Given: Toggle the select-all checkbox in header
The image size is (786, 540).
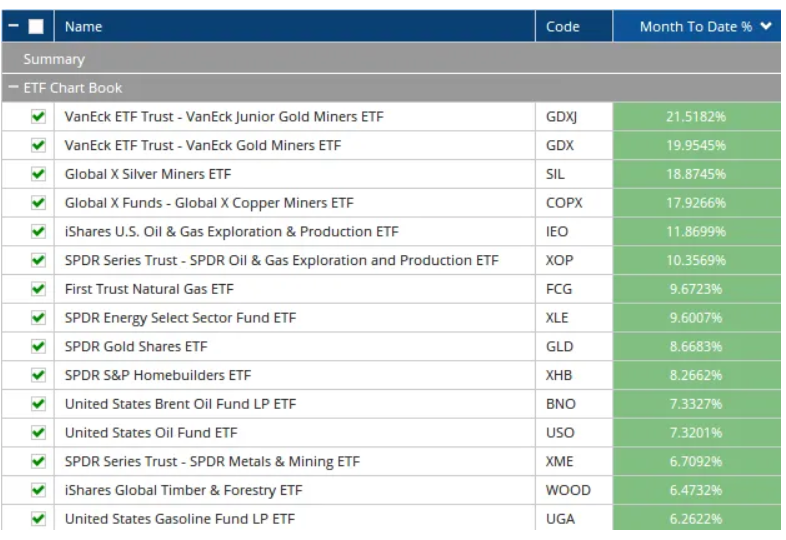Looking at the screenshot, I should [36, 27].
